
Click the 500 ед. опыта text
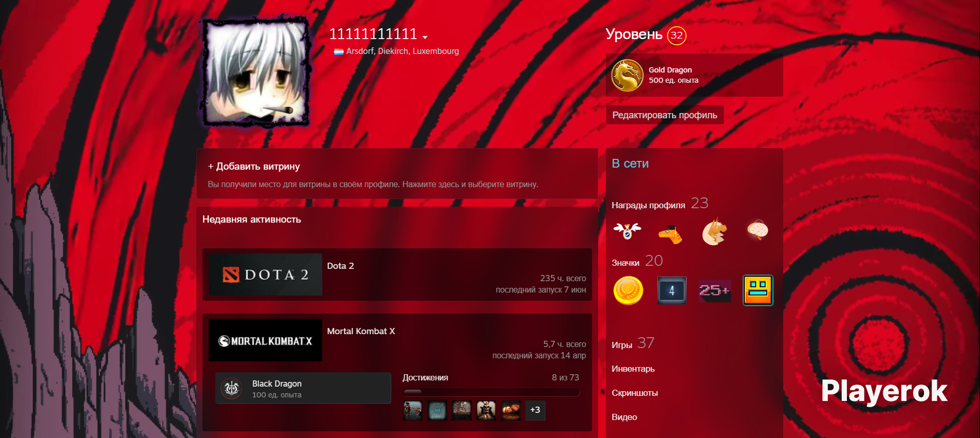[673, 80]
